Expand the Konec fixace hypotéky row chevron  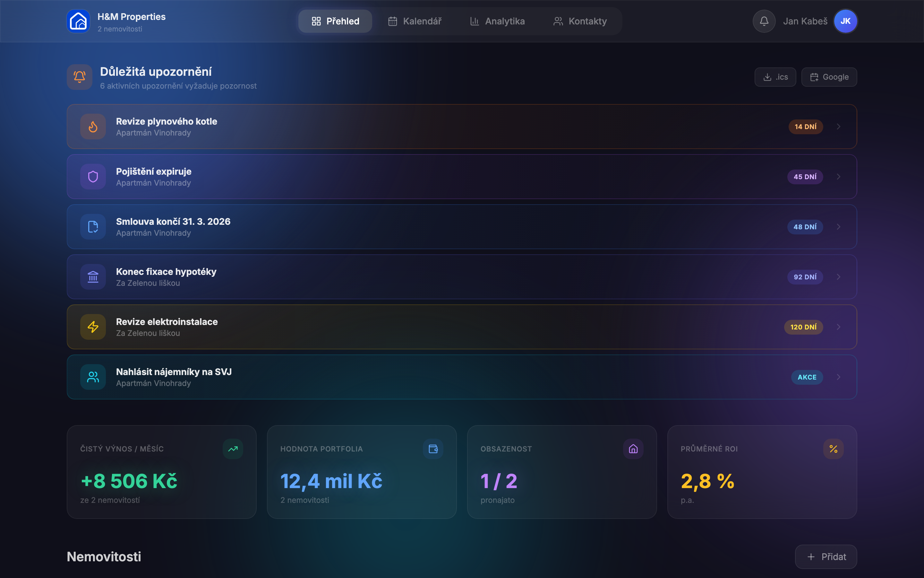tap(838, 277)
